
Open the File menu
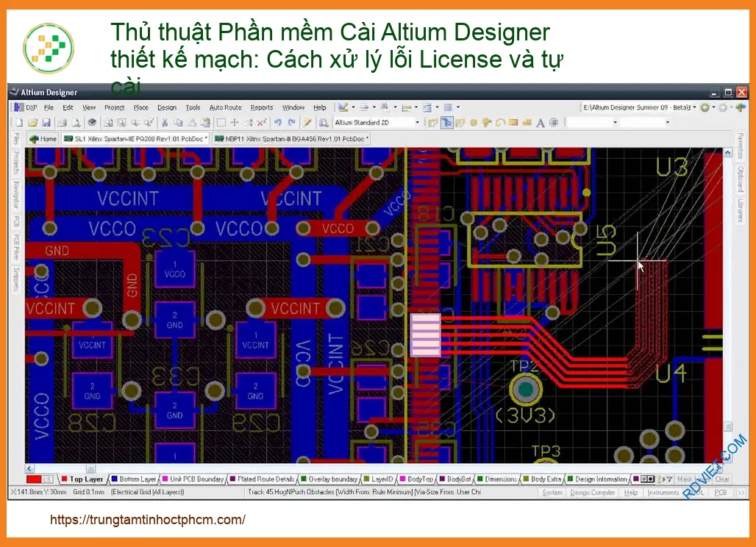click(49, 107)
